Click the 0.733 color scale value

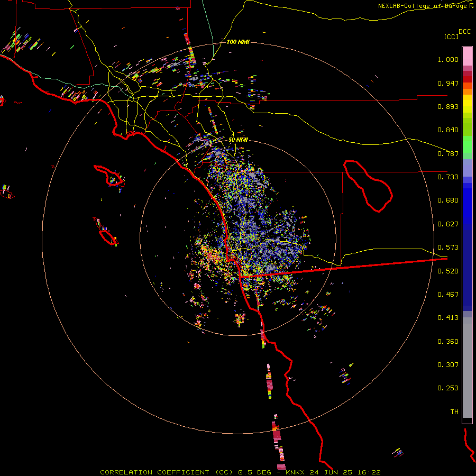[x=448, y=177]
